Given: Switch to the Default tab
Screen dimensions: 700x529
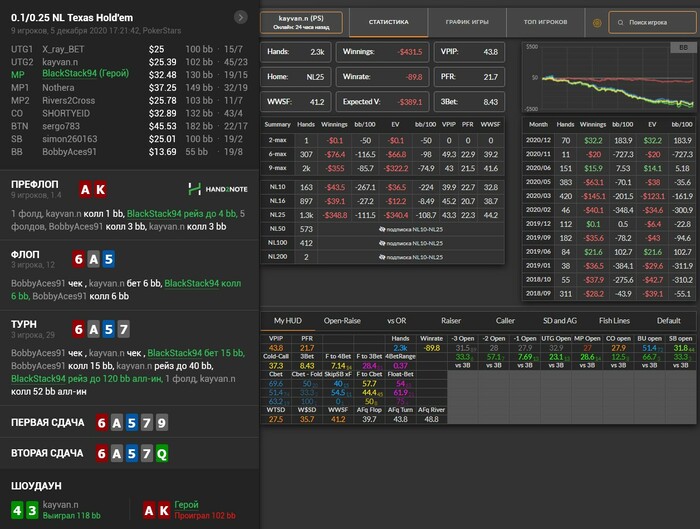Looking at the screenshot, I should pyautogui.click(x=669, y=321).
